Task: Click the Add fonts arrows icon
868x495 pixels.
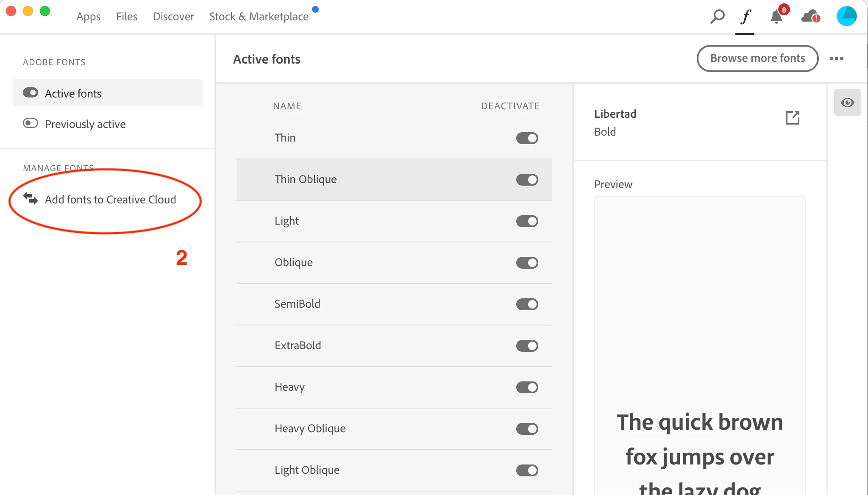Action: click(31, 198)
